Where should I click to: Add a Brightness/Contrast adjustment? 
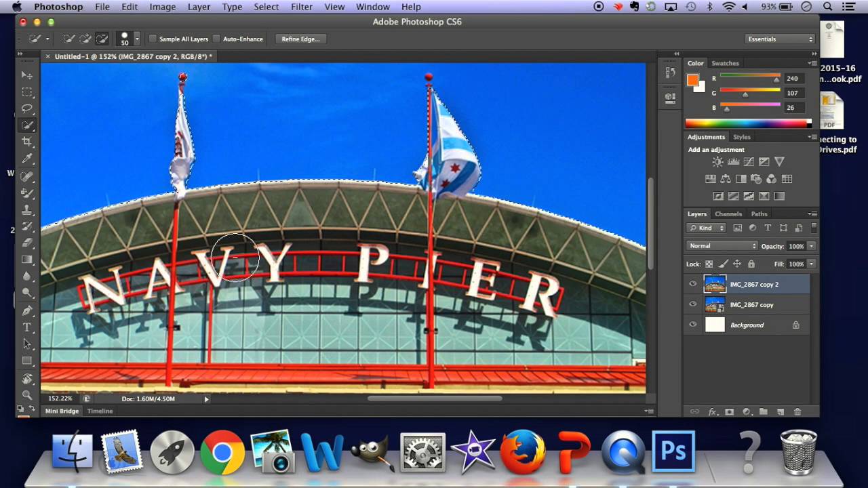[717, 161]
